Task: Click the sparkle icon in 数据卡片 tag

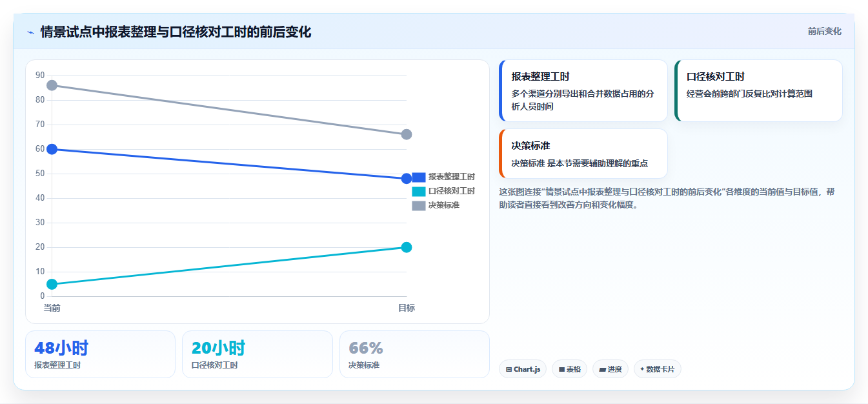Action: [x=642, y=370]
